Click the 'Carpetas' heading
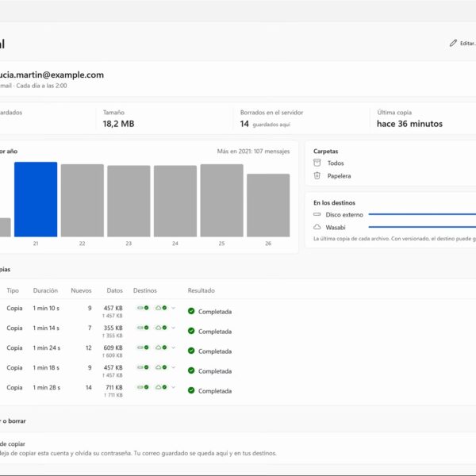The width and height of the screenshot is (476, 476). (325, 152)
